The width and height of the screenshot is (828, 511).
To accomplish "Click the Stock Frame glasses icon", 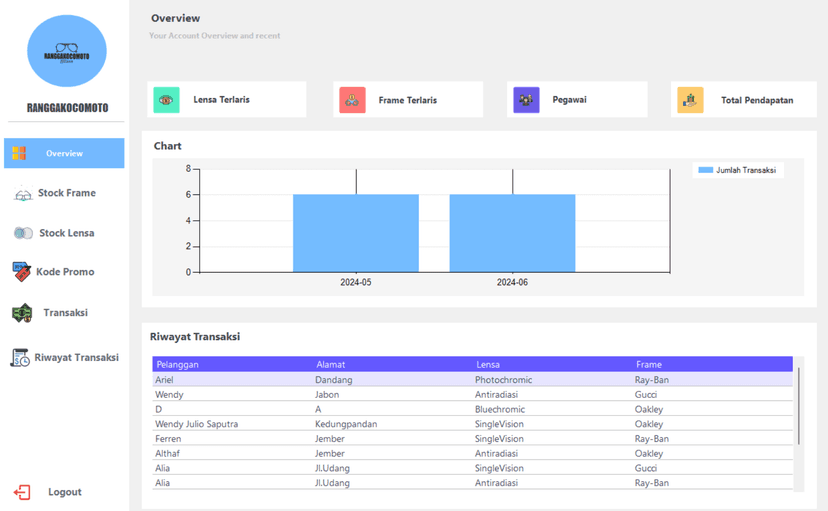I will click(22, 194).
